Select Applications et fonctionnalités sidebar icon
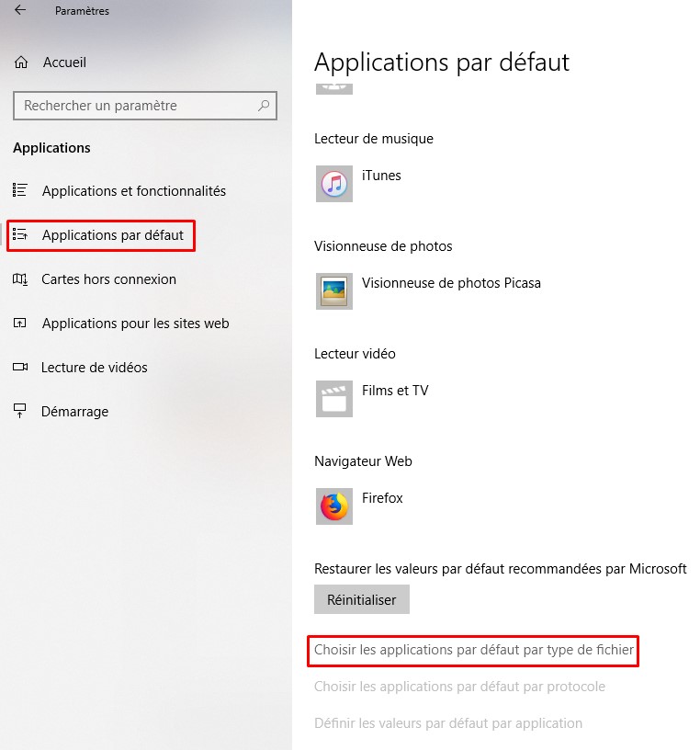Screen dimensions: 700x750 (20, 190)
